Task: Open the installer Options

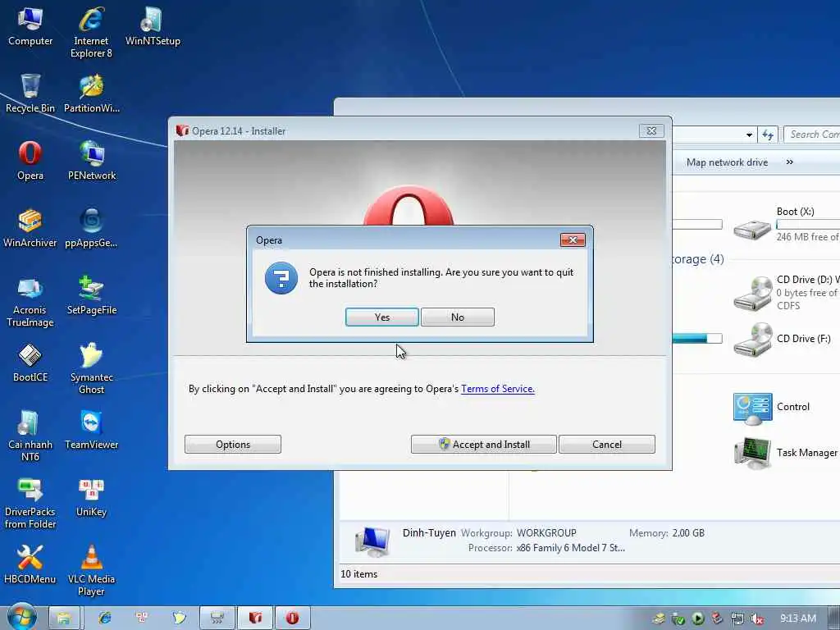Action: [232, 444]
